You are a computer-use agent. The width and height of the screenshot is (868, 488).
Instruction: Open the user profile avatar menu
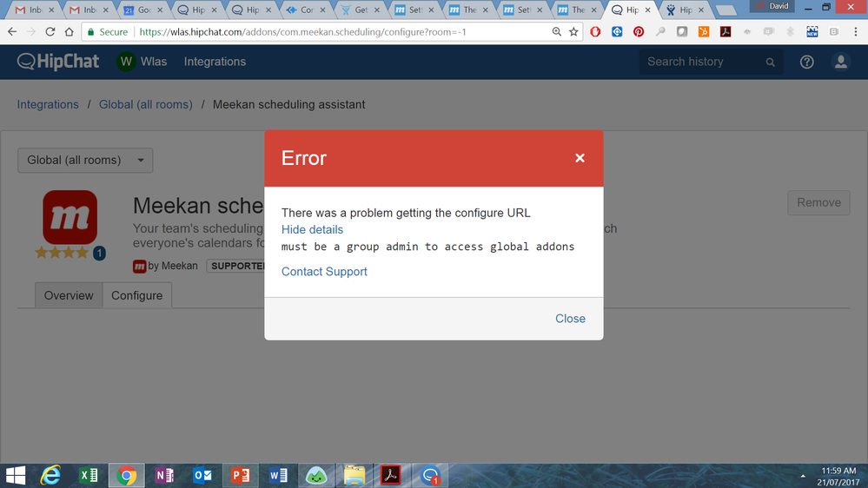(841, 62)
